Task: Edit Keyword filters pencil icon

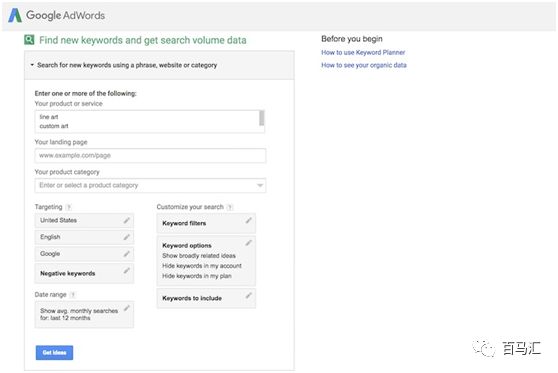Action: (x=248, y=221)
